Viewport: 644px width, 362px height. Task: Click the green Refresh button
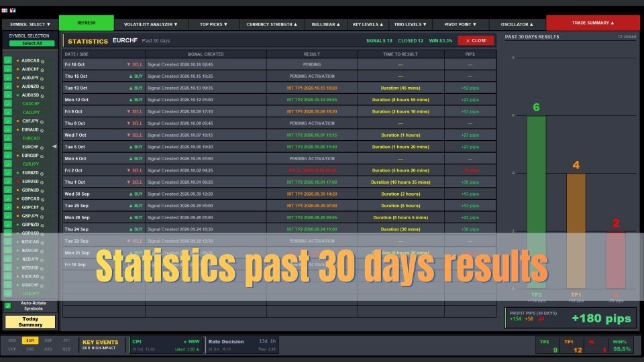(x=87, y=23)
